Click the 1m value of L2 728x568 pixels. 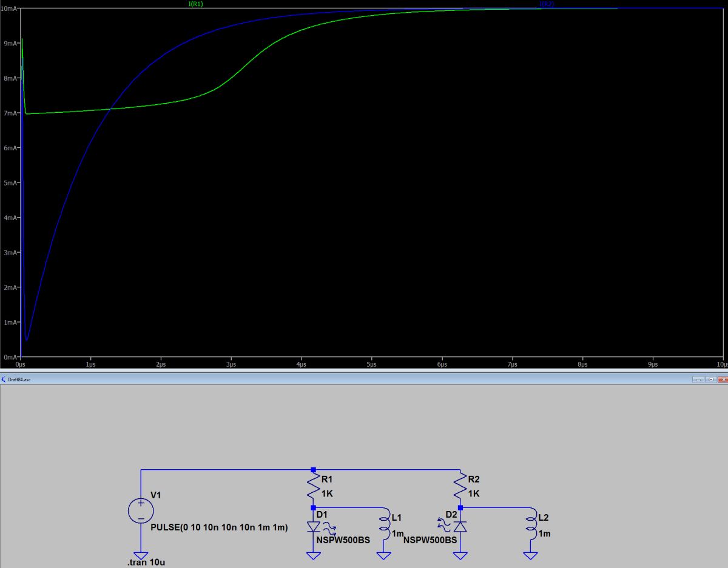(x=544, y=533)
